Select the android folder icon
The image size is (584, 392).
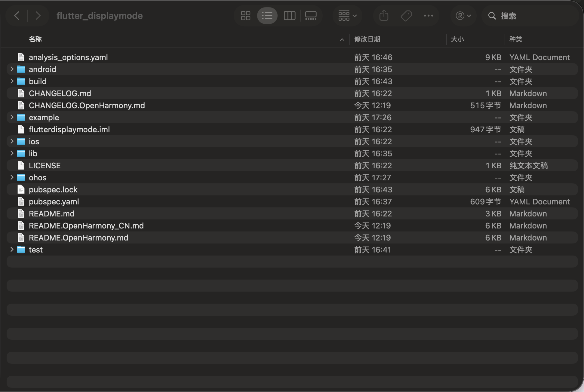21,69
